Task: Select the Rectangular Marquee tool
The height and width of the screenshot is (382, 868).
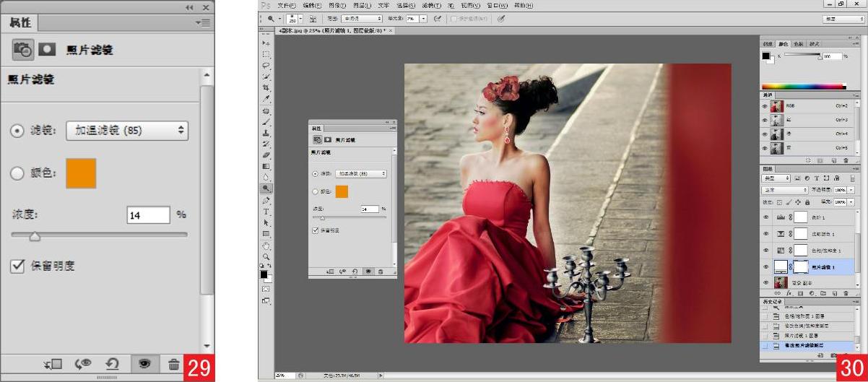Action: coord(266,54)
